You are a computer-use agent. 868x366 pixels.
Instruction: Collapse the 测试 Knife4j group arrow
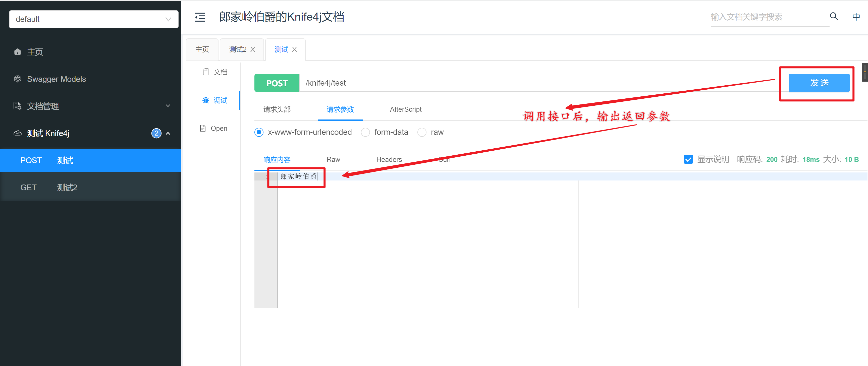[168, 133]
